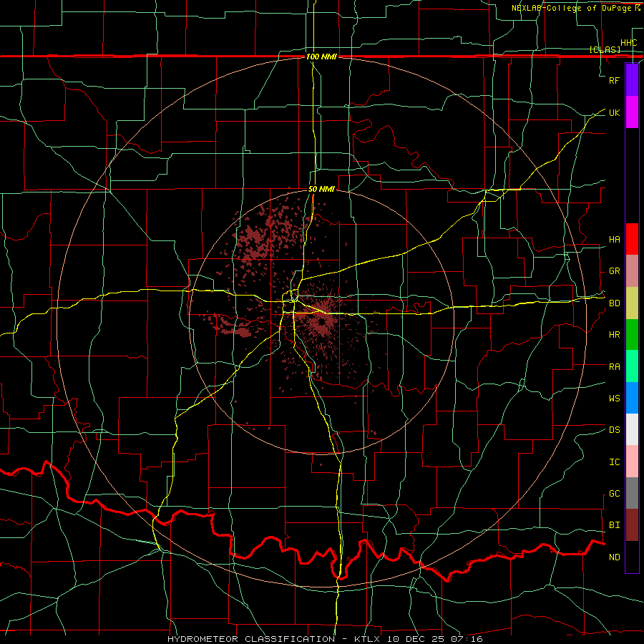Select the GC gray legend color swatch

632,493
